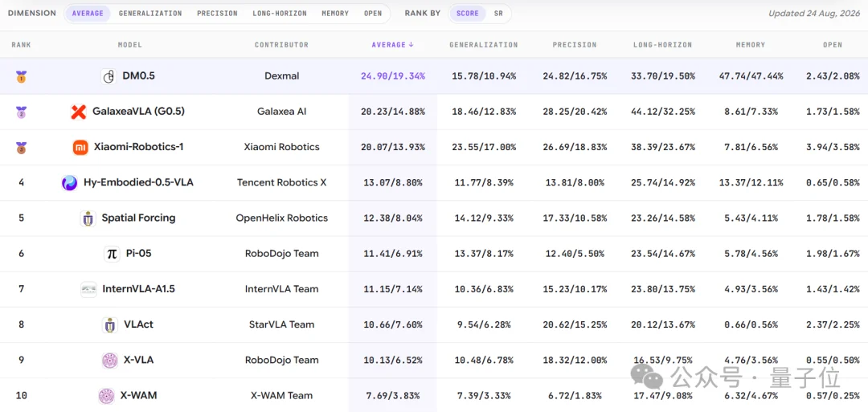Click generalization value 23.55/17.00%
The width and height of the screenshot is (868, 412).
483,147
